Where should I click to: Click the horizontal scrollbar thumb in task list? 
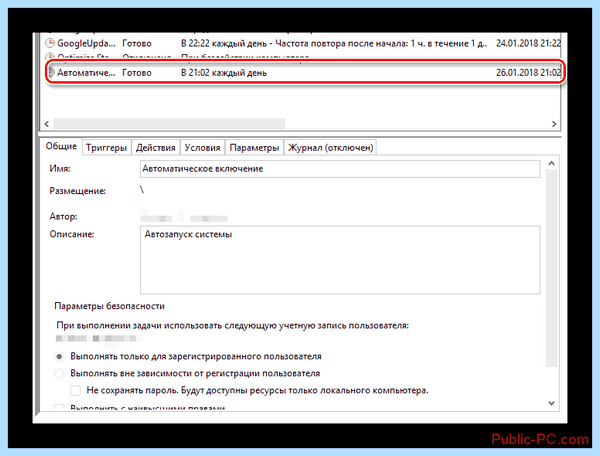point(169,124)
